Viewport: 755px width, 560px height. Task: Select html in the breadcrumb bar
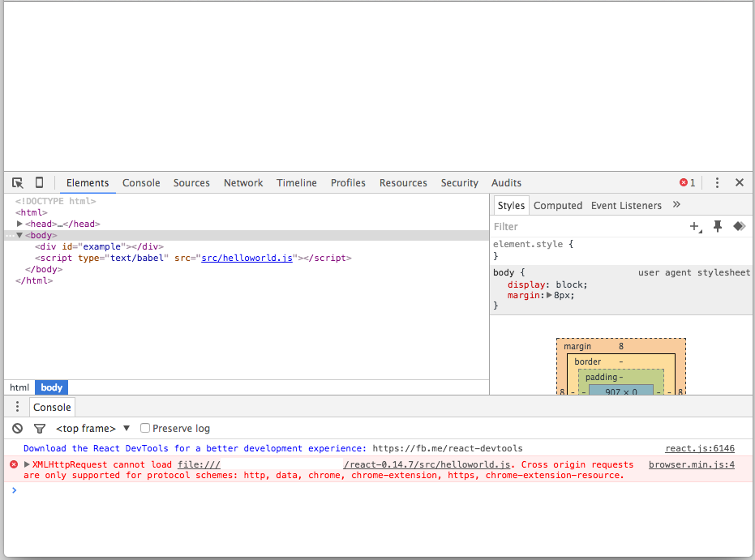19,387
